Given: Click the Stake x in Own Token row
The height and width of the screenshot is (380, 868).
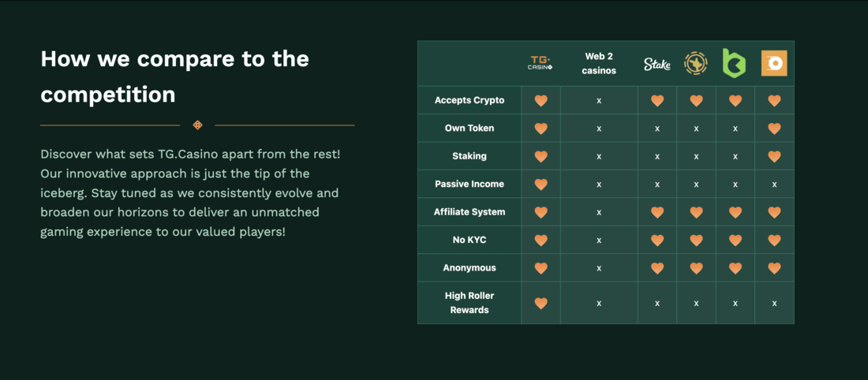Looking at the screenshot, I should [657, 129].
